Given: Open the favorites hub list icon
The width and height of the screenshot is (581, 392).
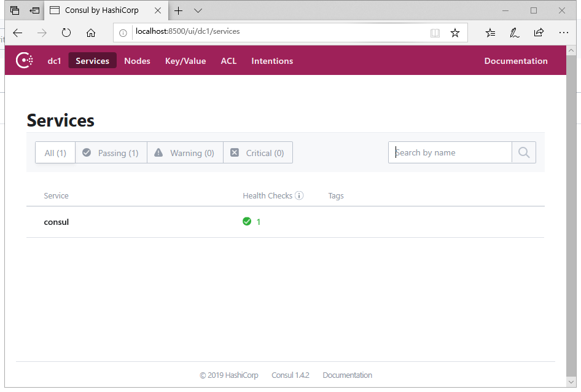Looking at the screenshot, I should tap(490, 33).
